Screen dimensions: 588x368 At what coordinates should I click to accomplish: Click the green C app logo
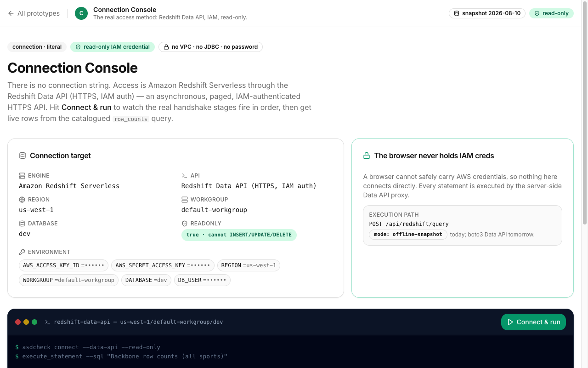(81, 13)
